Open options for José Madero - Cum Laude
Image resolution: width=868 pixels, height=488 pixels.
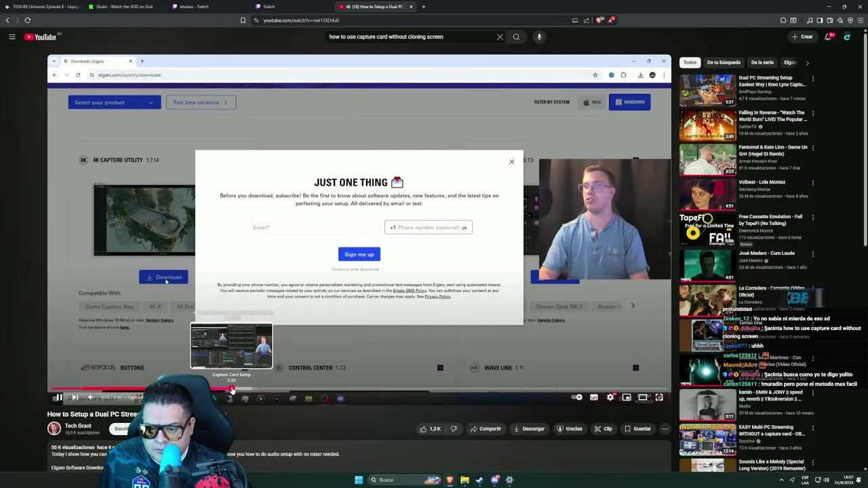click(812, 253)
